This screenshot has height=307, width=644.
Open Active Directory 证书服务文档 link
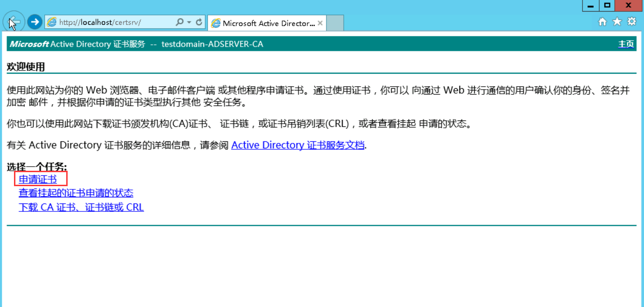click(x=298, y=145)
